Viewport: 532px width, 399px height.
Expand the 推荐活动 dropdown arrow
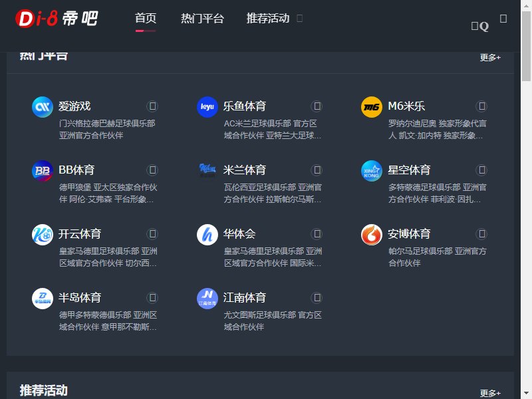tap(300, 18)
